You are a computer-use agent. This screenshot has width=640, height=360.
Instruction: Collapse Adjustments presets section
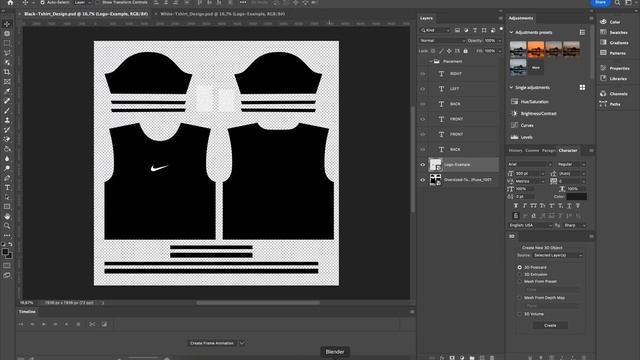pyautogui.click(x=511, y=32)
